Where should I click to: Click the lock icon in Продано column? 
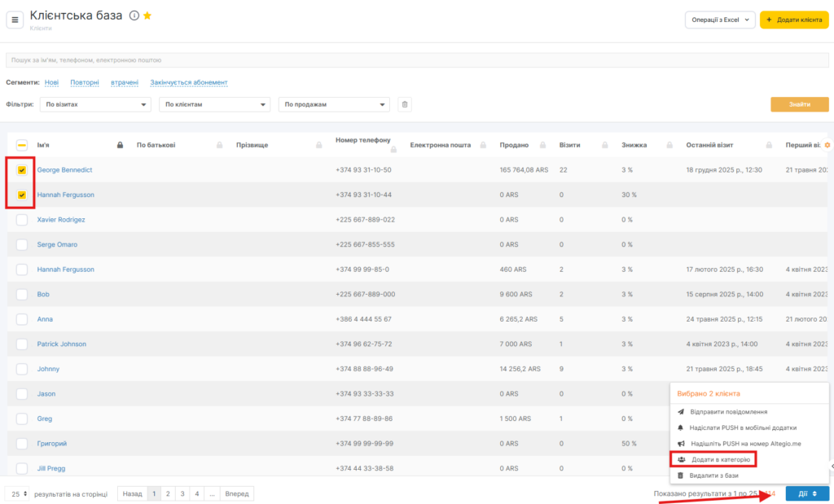539,146
